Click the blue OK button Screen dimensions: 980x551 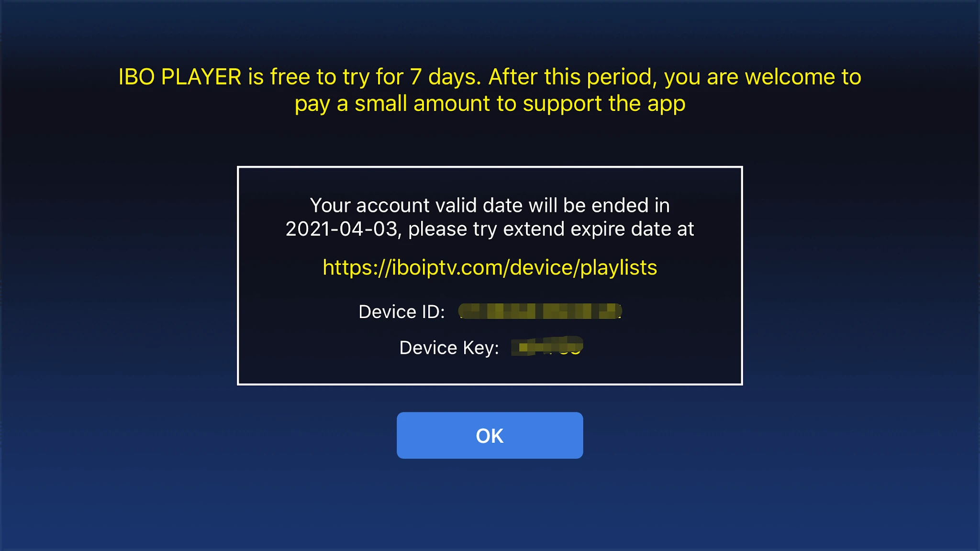(x=490, y=435)
